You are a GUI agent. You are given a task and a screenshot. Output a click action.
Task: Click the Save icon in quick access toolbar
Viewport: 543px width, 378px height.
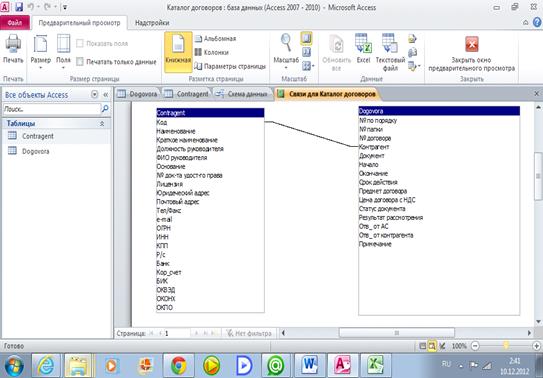[19, 7]
